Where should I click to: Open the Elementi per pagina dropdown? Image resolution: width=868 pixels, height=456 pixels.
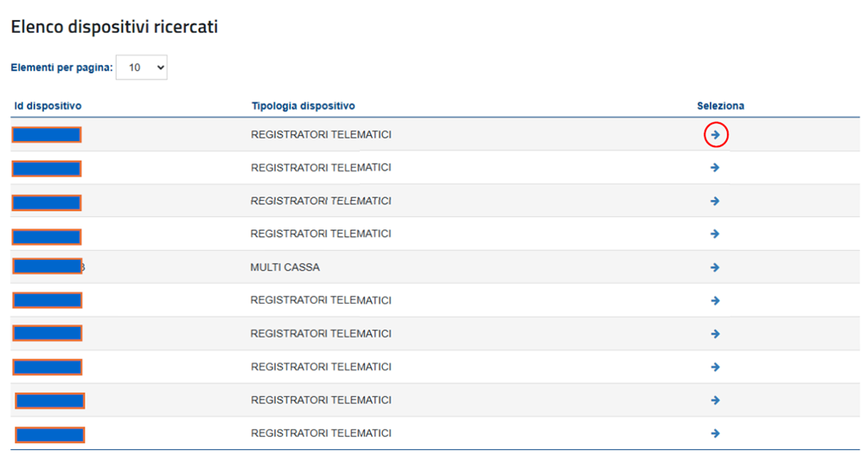(x=141, y=67)
